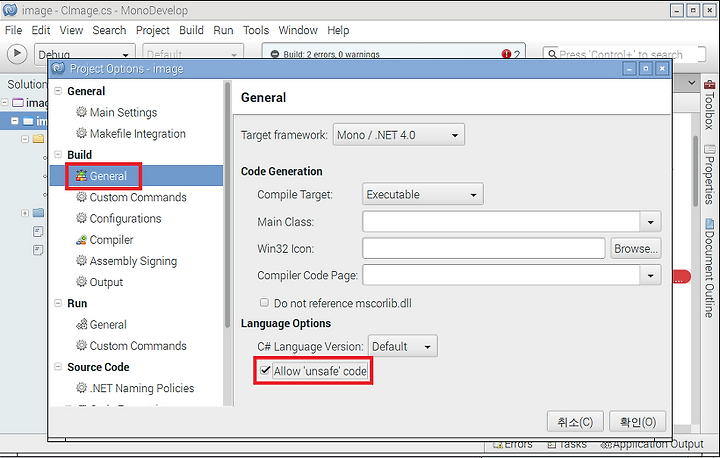Click the 확인(O) confirm button
Screen dimensions: 720x458
click(x=637, y=422)
